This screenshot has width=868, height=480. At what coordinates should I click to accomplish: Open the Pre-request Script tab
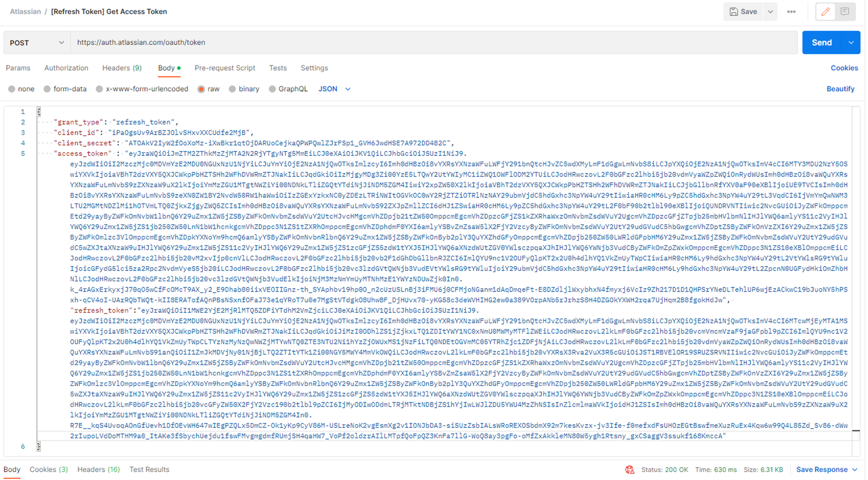coord(225,68)
